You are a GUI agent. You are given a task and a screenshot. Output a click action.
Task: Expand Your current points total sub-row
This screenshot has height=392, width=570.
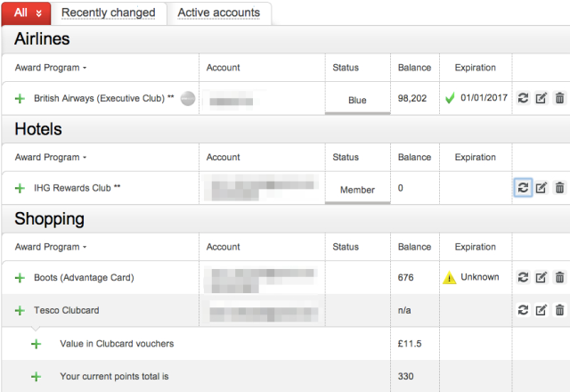tap(36, 377)
